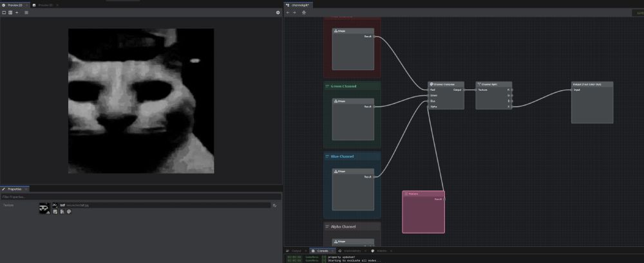Image resolution: width=644 pixels, height=263 pixels.
Task: Click the Blue Channel frame header icon
Action: click(327, 156)
